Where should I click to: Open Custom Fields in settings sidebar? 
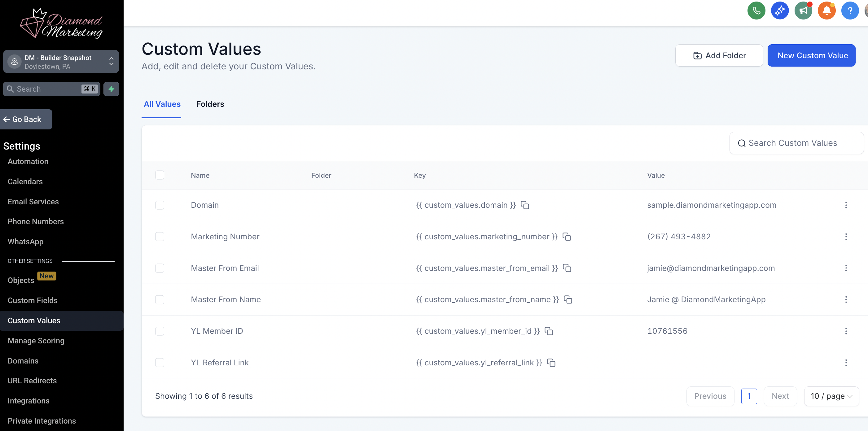(33, 300)
